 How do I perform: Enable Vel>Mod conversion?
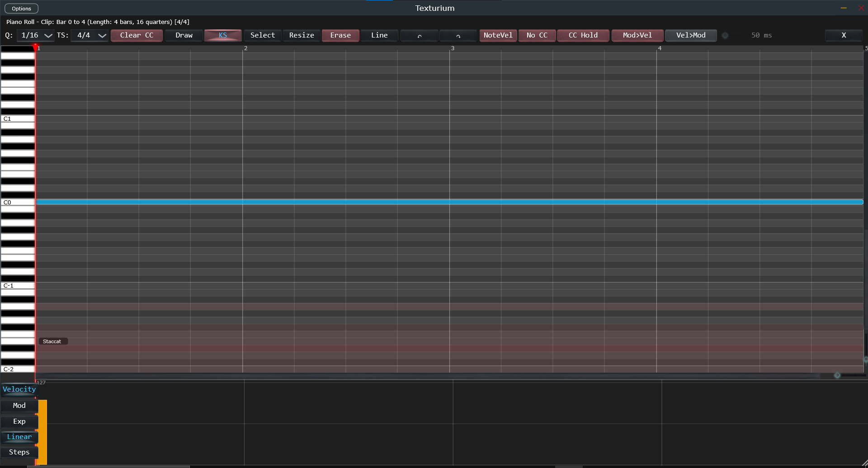tap(691, 35)
